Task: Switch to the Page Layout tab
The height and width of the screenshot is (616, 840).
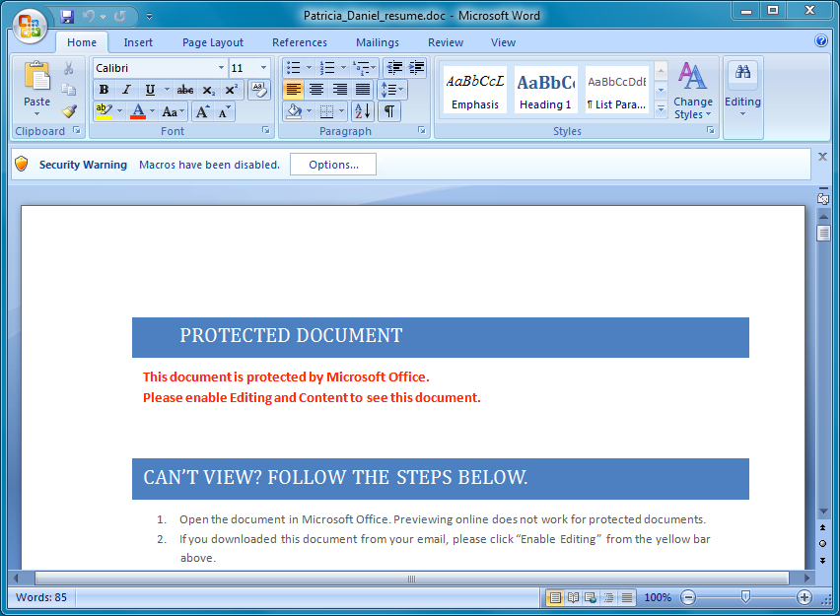Action: [x=213, y=42]
